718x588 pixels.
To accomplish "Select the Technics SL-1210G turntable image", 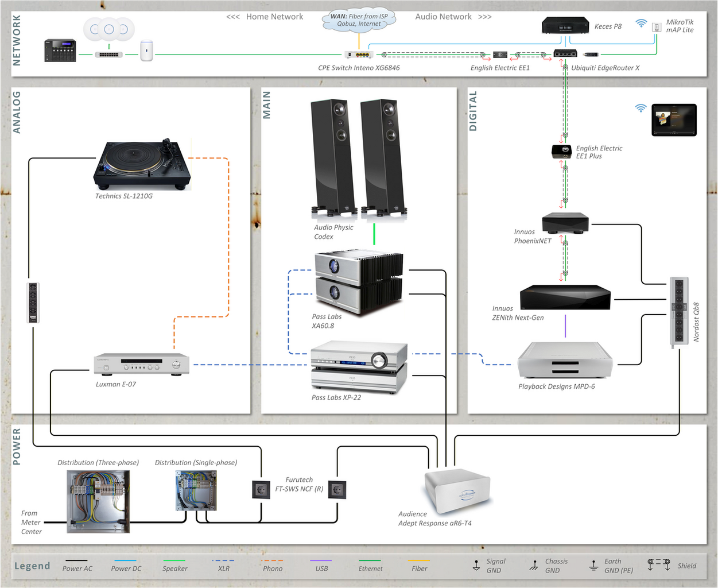I will (x=142, y=163).
